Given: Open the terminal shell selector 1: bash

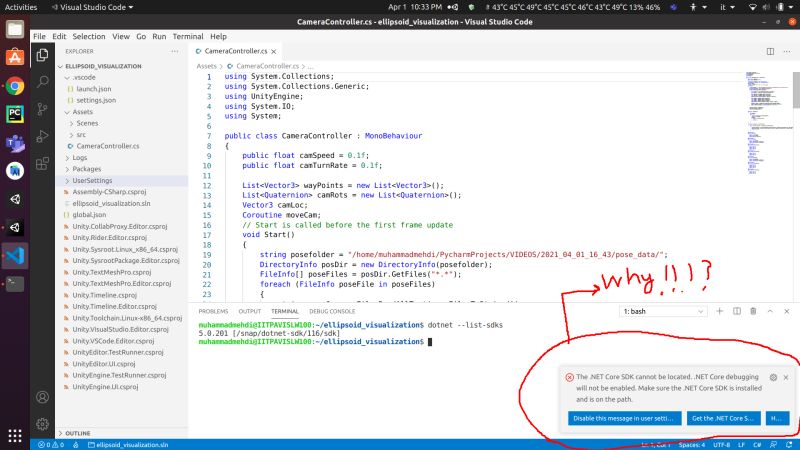Looking at the screenshot, I should click(x=663, y=311).
